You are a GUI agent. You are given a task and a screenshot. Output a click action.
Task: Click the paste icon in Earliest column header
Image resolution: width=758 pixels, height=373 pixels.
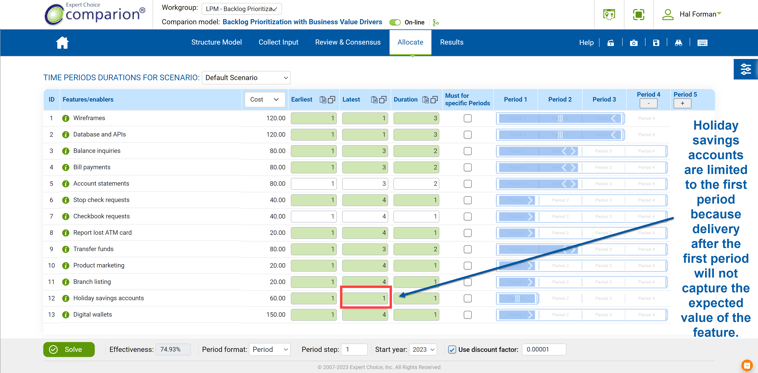(323, 100)
